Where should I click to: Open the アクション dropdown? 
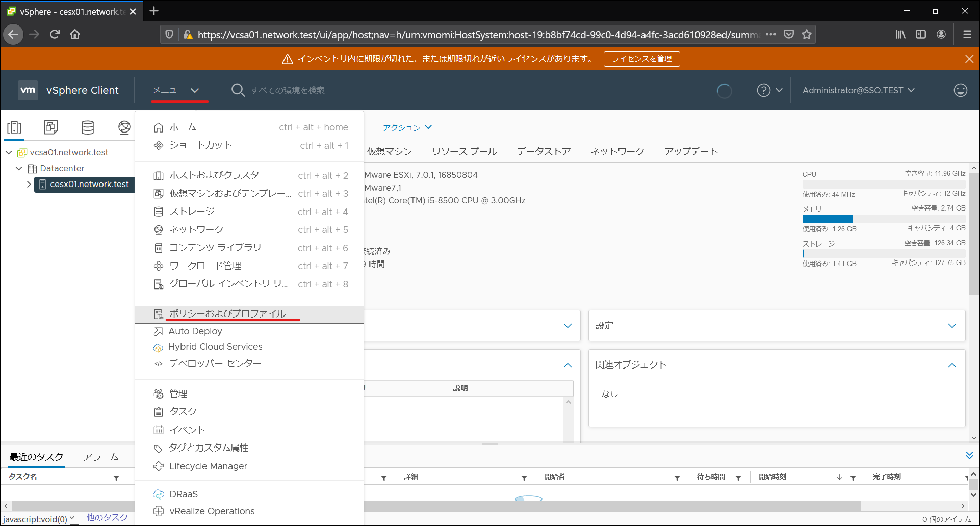[407, 127]
